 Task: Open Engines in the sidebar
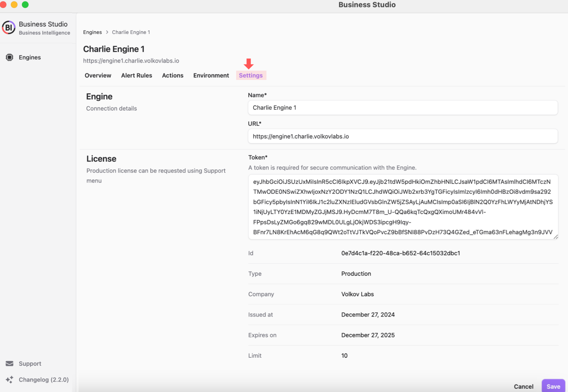tap(29, 57)
